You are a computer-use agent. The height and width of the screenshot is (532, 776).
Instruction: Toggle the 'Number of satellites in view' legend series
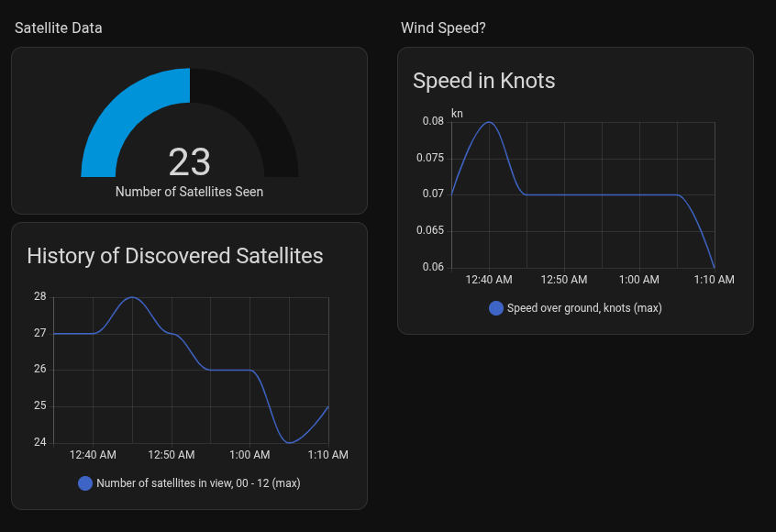(198, 482)
